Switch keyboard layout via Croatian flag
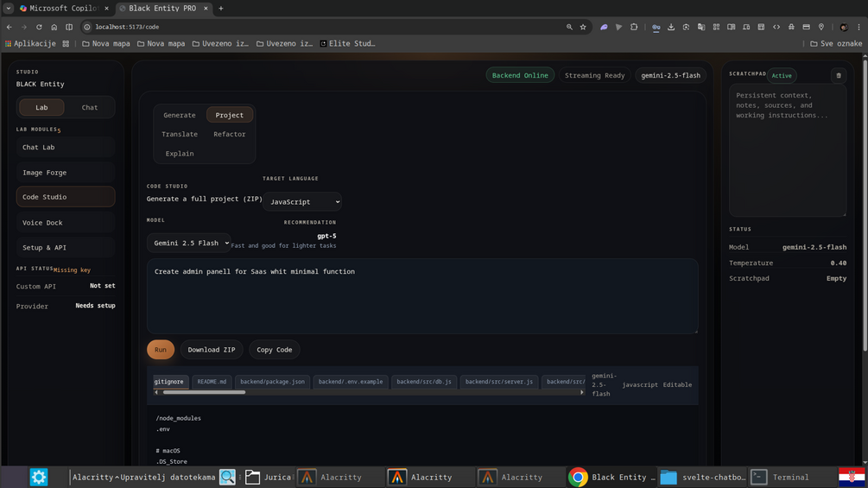This screenshot has width=868, height=488. tap(852, 477)
